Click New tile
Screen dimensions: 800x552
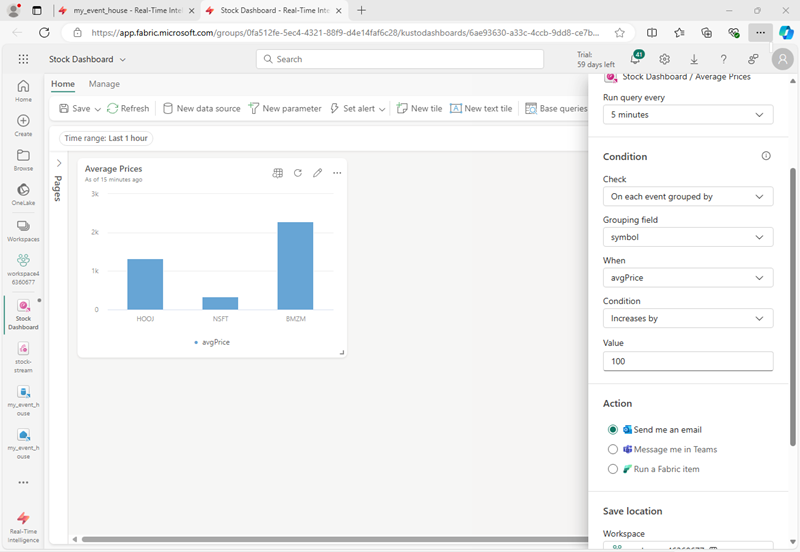[x=419, y=109]
